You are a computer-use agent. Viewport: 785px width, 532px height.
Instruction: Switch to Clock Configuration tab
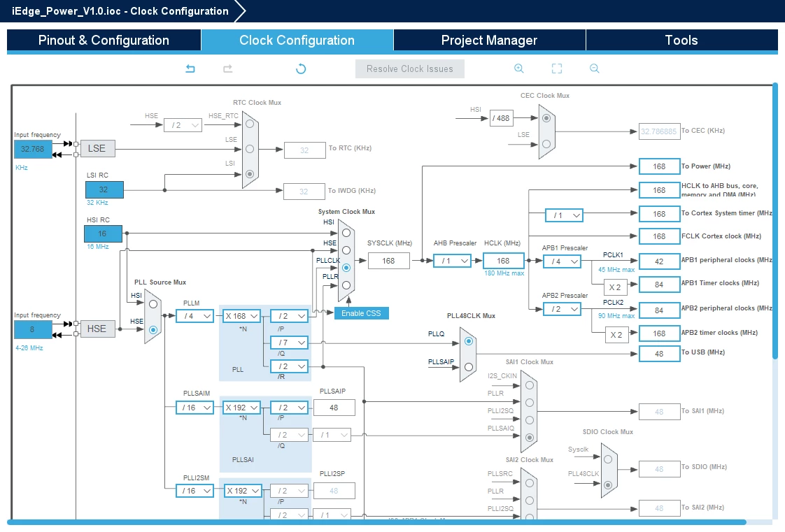(297, 40)
